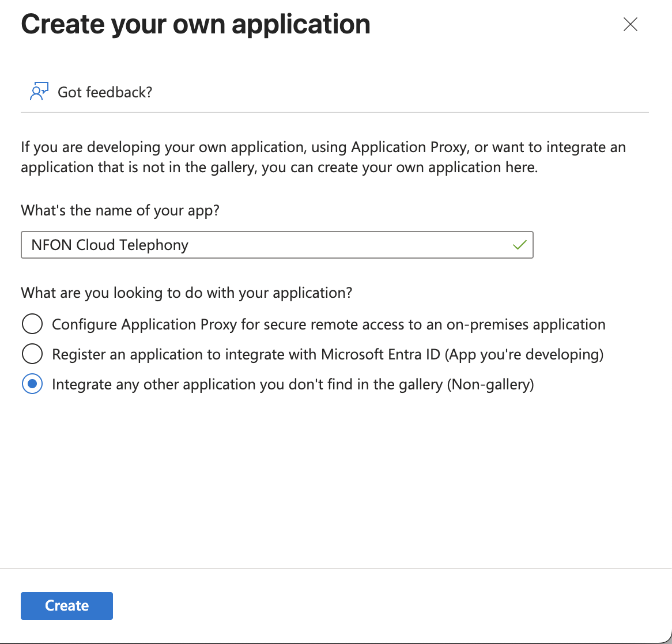This screenshot has width=672, height=644.
Task: Click the app name input field
Action: [277, 245]
